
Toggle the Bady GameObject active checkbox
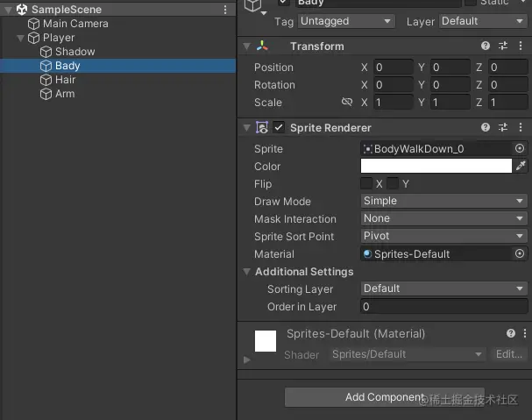(x=284, y=2)
